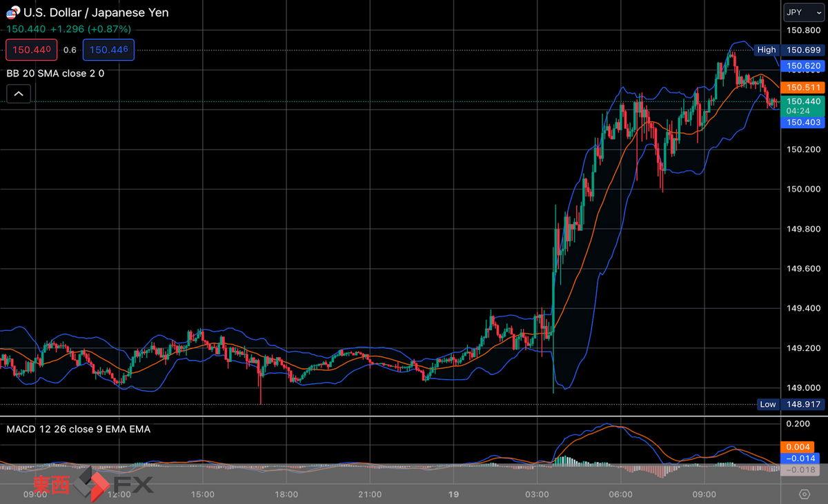The image size is (828, 504).
Task: Click the 149.000 price axis label
Action: [803, 387]
